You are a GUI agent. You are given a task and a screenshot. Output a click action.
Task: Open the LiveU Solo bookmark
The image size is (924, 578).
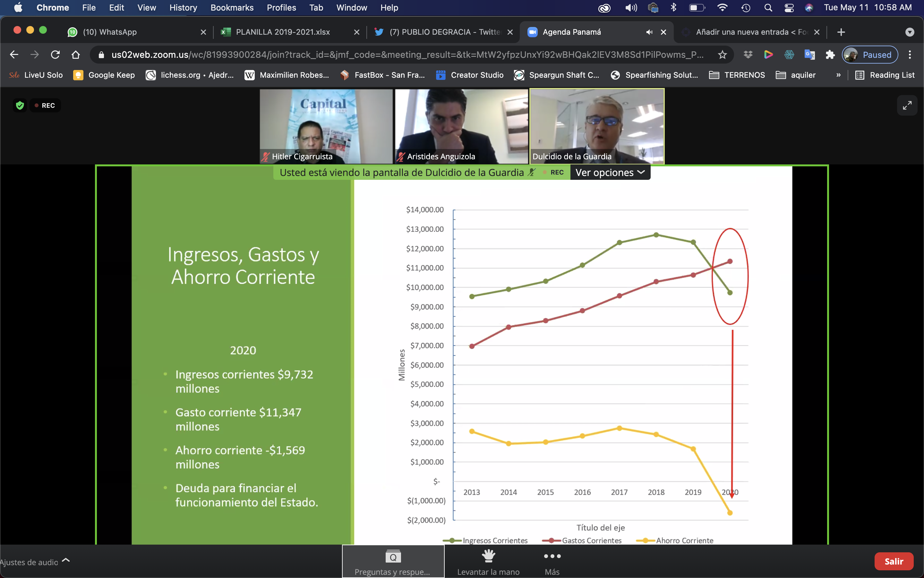(36, 75)
